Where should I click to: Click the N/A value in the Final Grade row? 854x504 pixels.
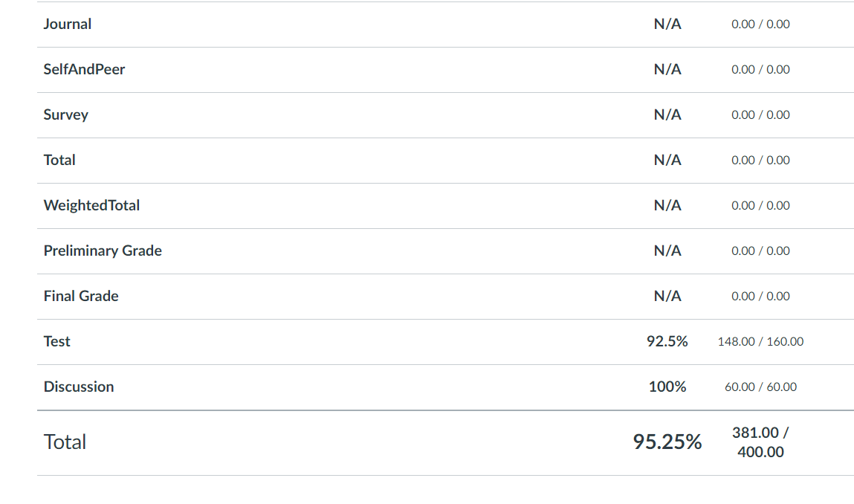click(x=667, y=297)
